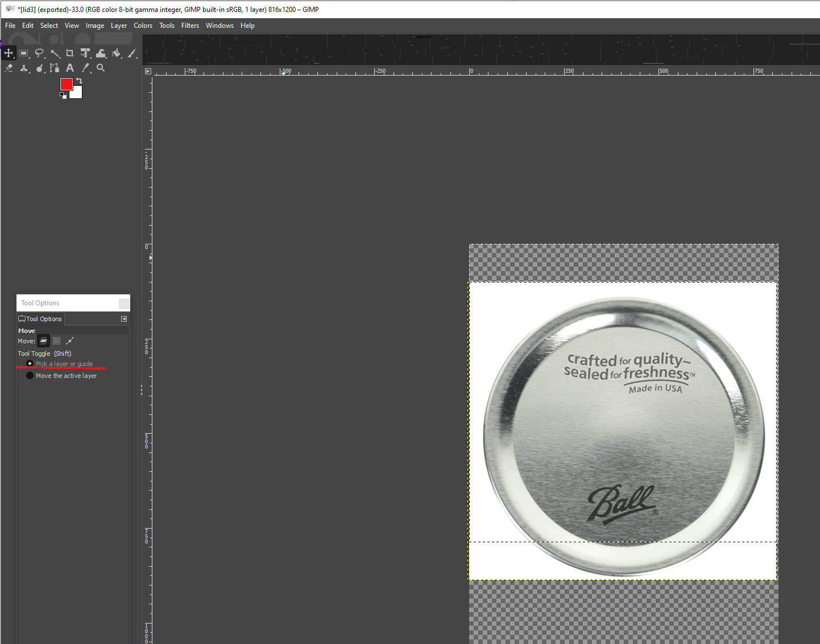The height and width of the screenshot is (644, 820).
Task: Open the Select menu
Action: point(49,26)
